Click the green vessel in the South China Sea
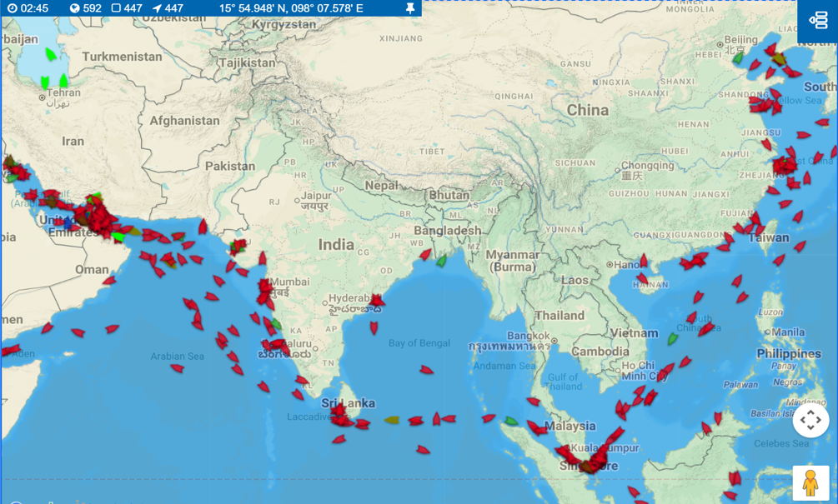Viewport: 838px width, 504px height. [x=671, y=338]
